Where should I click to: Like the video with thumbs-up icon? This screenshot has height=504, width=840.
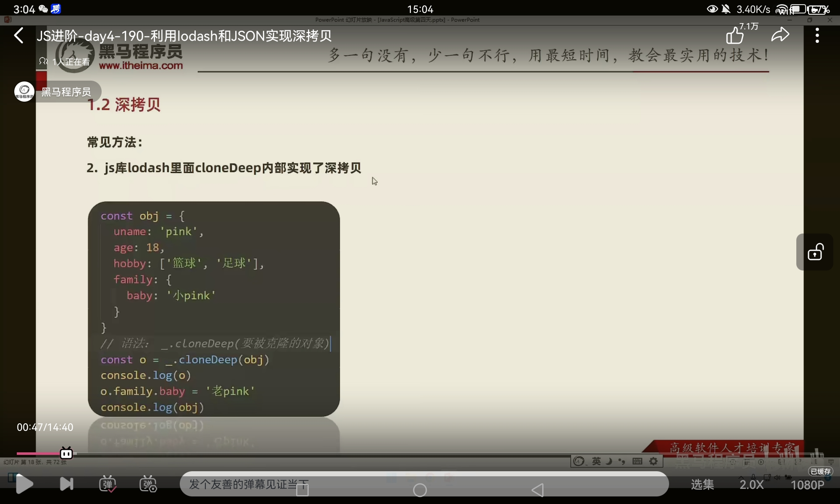click(735, 35)
